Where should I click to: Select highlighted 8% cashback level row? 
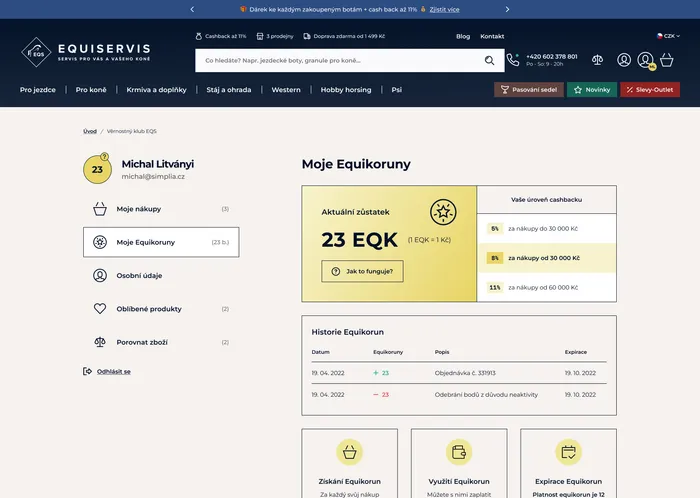tap(546, 258)
